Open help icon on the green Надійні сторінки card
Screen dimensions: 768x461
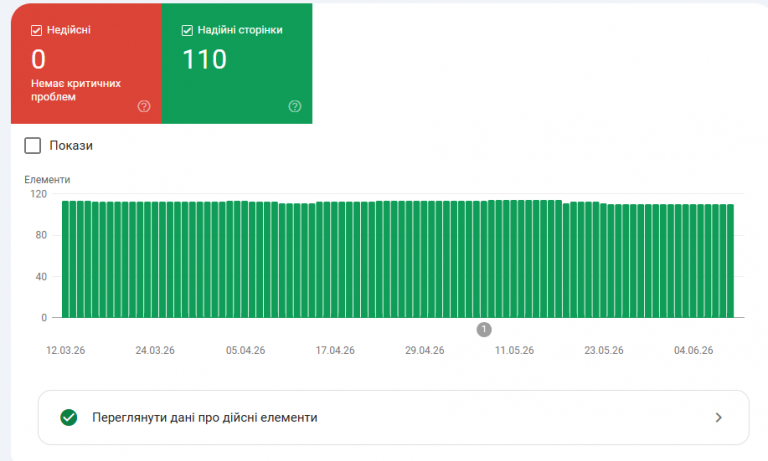tap(295, 106)
